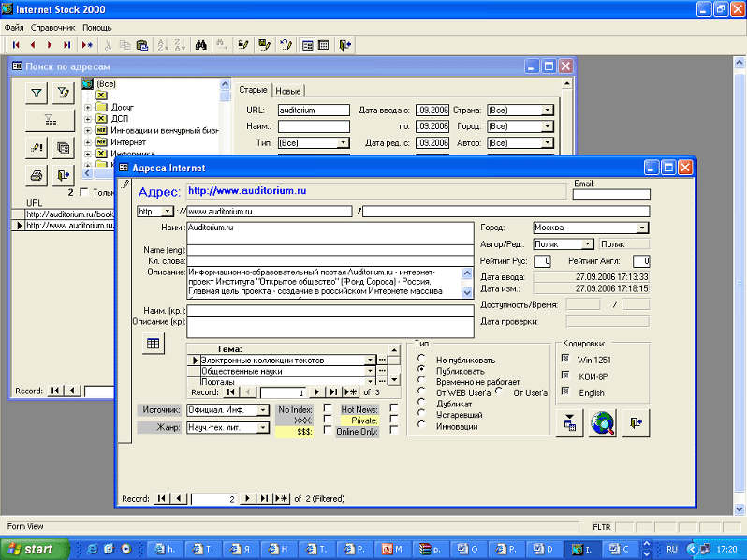747x560 pixels.
Task: Click the exit door icon in Адреса Internet form
Action: [x=636, y=423]
